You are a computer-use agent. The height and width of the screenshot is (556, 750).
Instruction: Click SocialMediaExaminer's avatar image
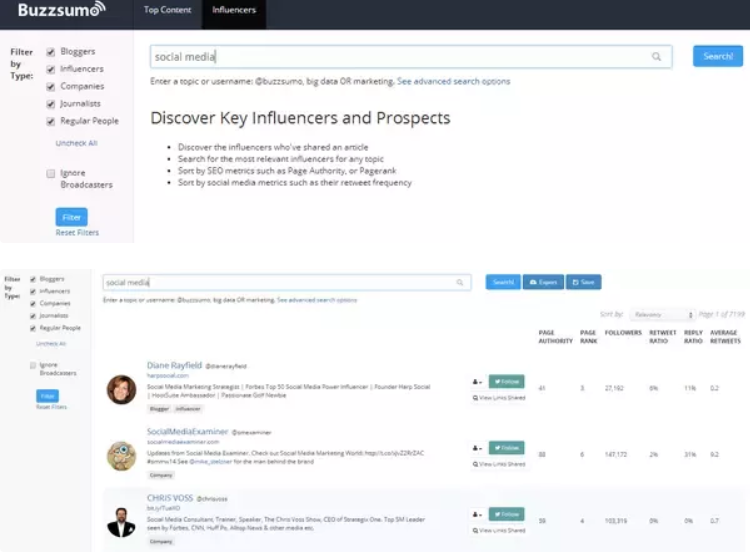[121, 456]
